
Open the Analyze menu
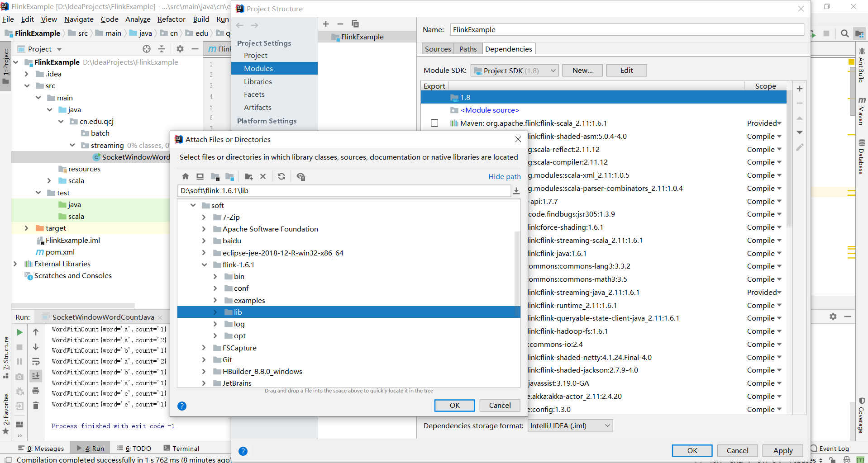click(138, 19)
